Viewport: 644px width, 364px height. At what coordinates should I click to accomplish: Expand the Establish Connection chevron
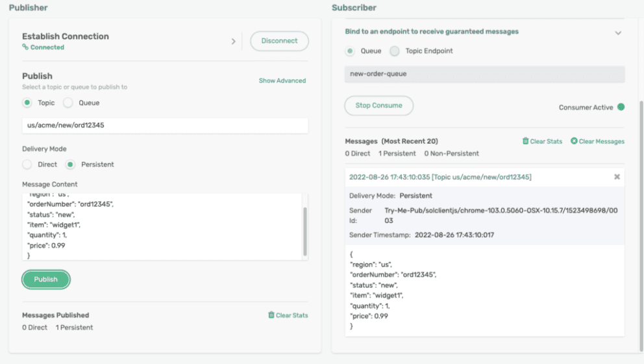click(x=234, y=42)
